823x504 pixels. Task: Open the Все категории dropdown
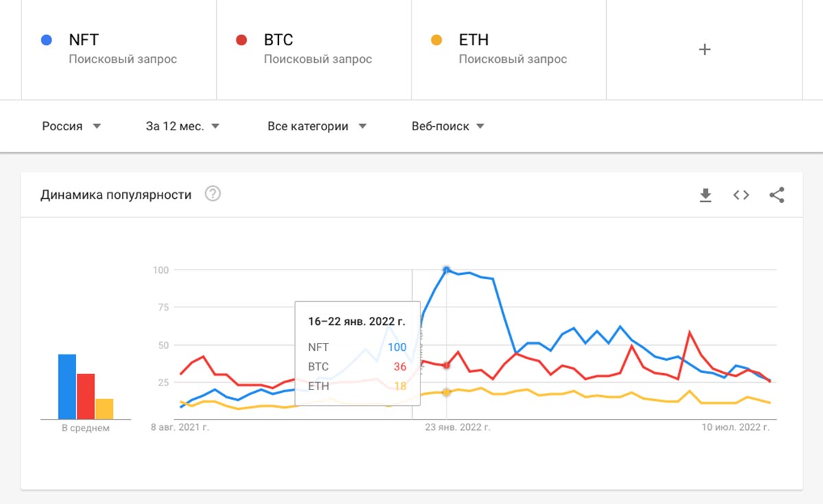click(x=317, y=126)
